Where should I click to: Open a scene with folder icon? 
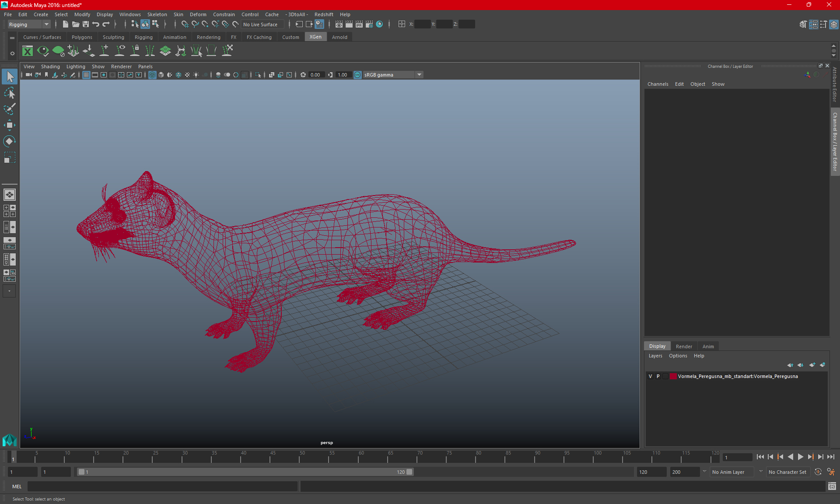click(x=75, y=24)
